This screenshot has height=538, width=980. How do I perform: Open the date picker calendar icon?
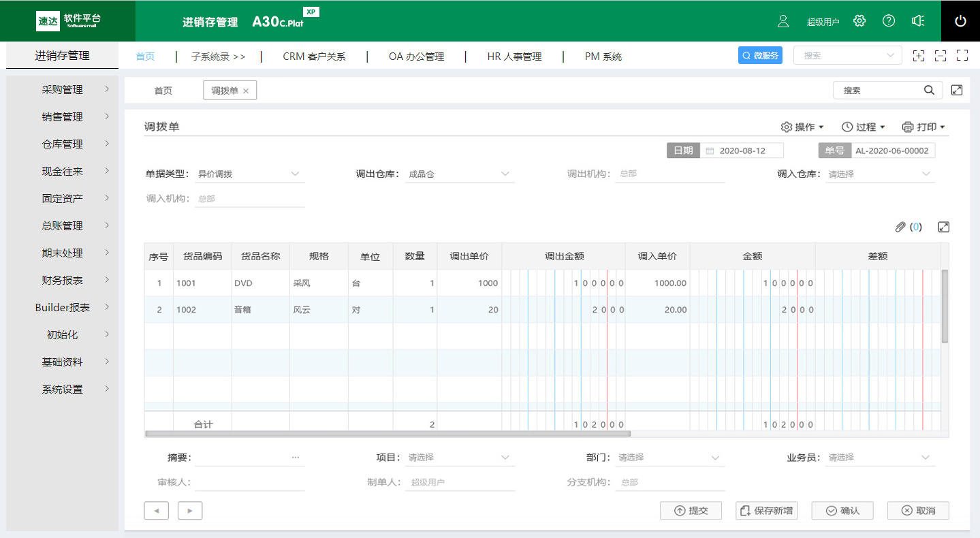click(x=709, y=151)
